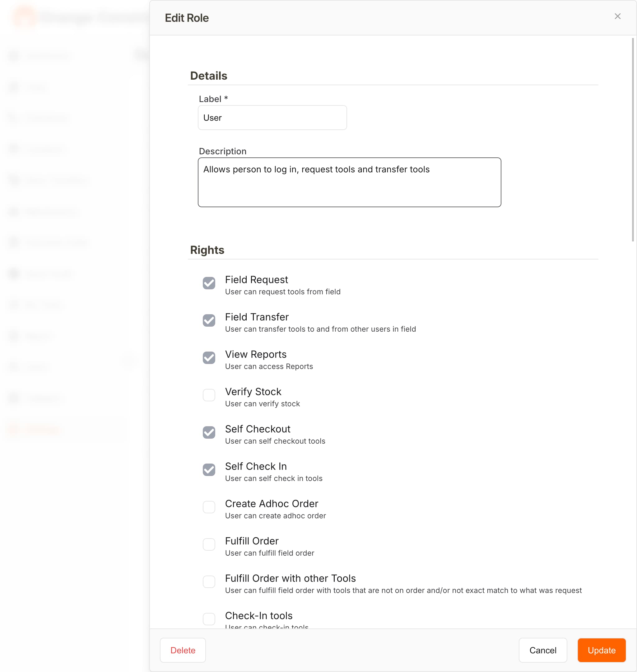This screenshot has width=637, height=672.
Task: Disable the View Reports right
Action: (209, 357)
